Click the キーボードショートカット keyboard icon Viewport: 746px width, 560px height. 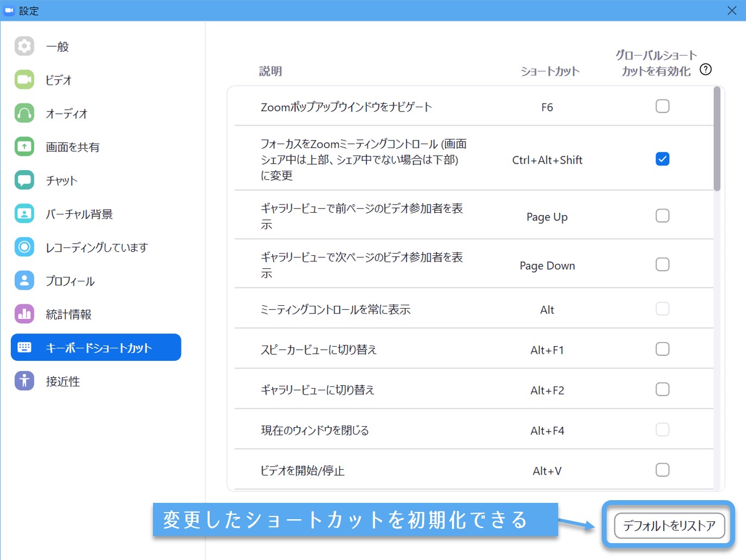click(x=25, y=347)
